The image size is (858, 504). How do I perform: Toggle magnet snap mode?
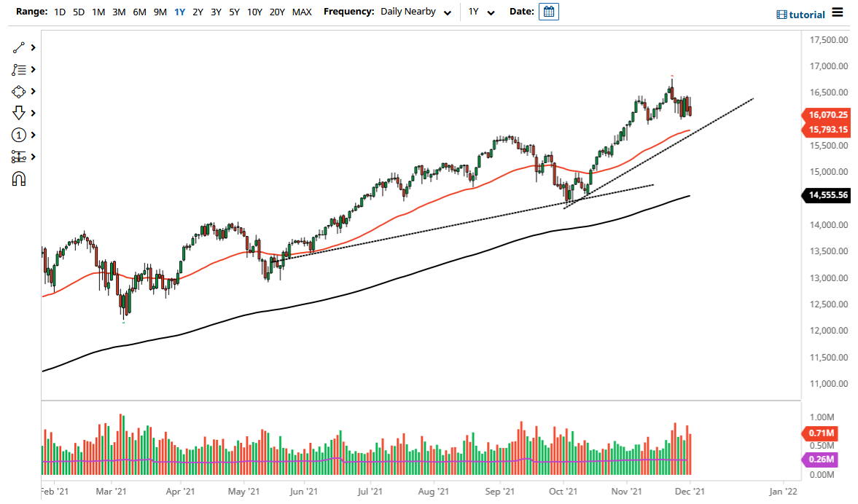coord(20,178)
